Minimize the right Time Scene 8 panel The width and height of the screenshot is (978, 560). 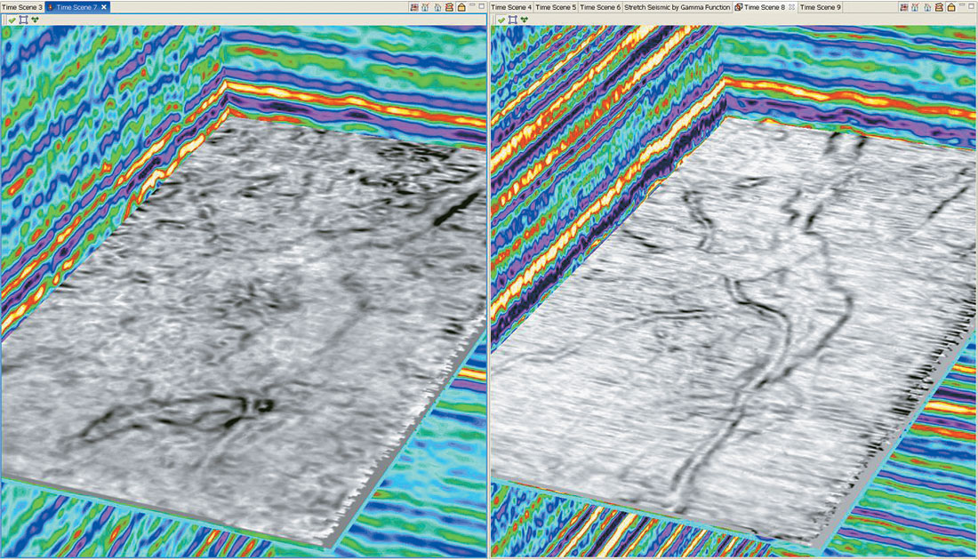[962, 5]
